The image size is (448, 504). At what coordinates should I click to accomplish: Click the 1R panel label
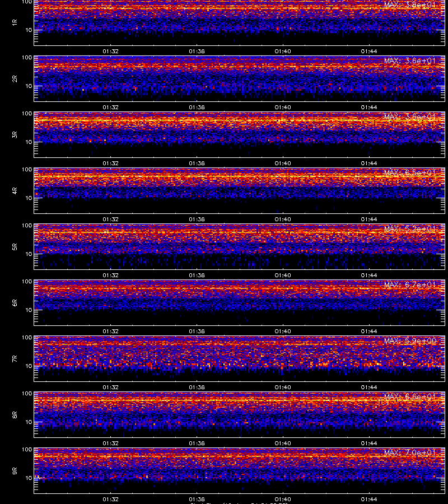(15, 23)
